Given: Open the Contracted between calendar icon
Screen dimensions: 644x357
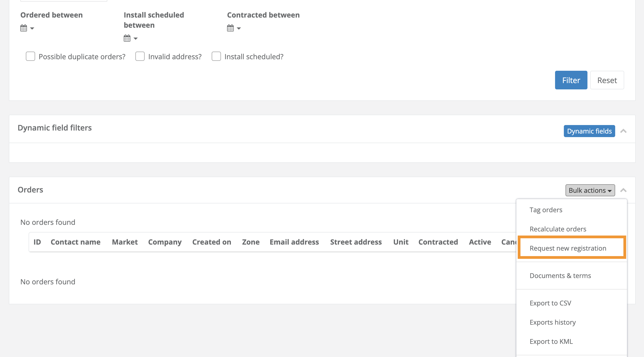Looking at the screenshot, I should pos(230,28).
